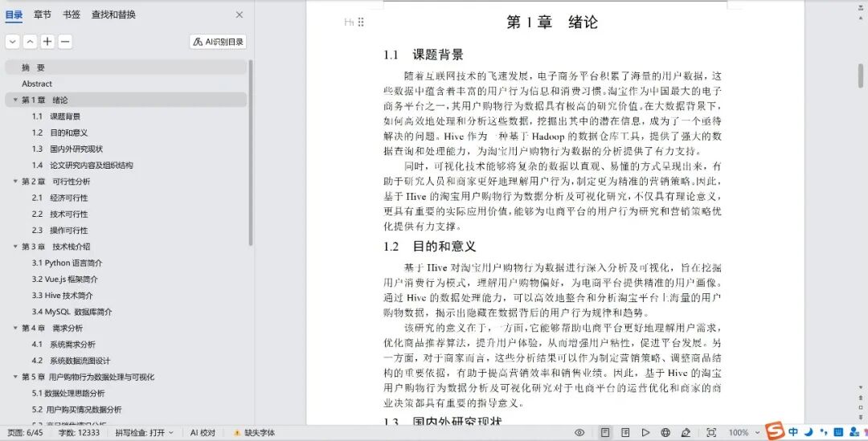Click the document vertical scrollbar thumb
The image size is (868, 441).
[x=861, y=76]
